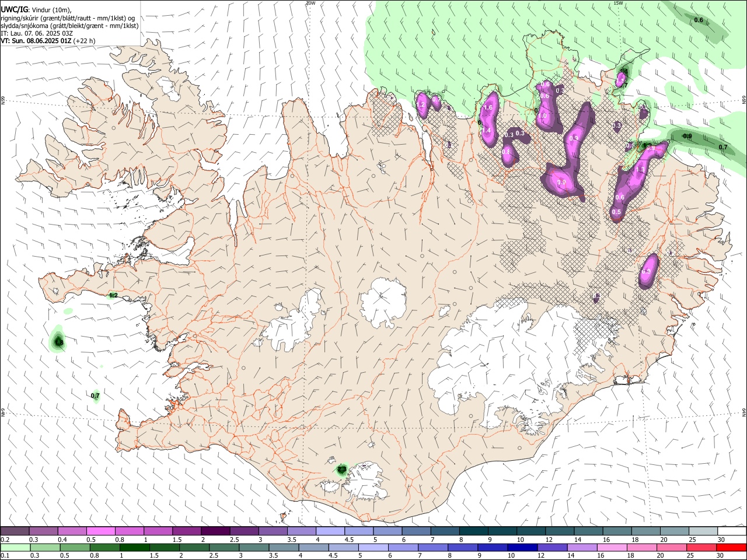747x560 pixels.
Task: Select the 'Vindur (10m)' header text
Action: [x=51, y=10]
